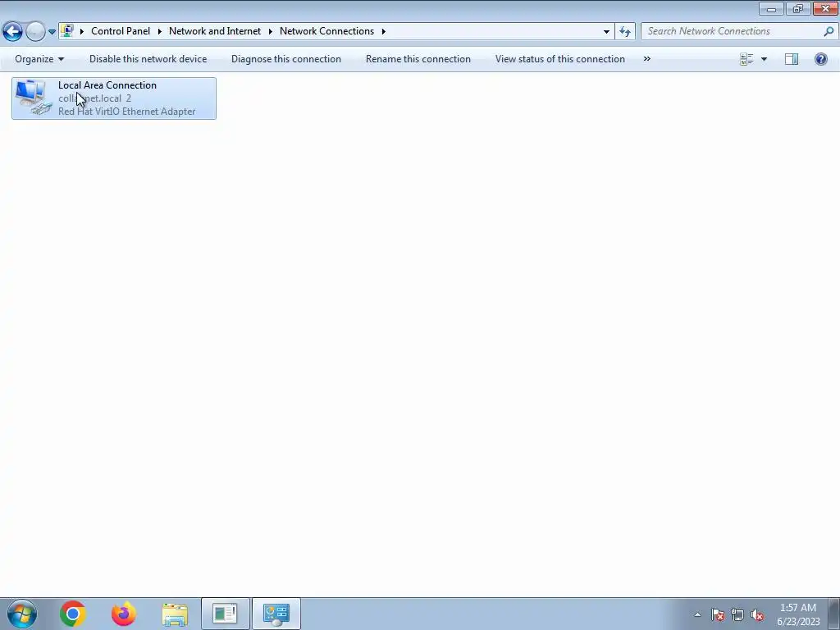Screen dimensions: 840x630
Task: Navigate to Network and Internet breadcrumb
Action: [215, 31]
